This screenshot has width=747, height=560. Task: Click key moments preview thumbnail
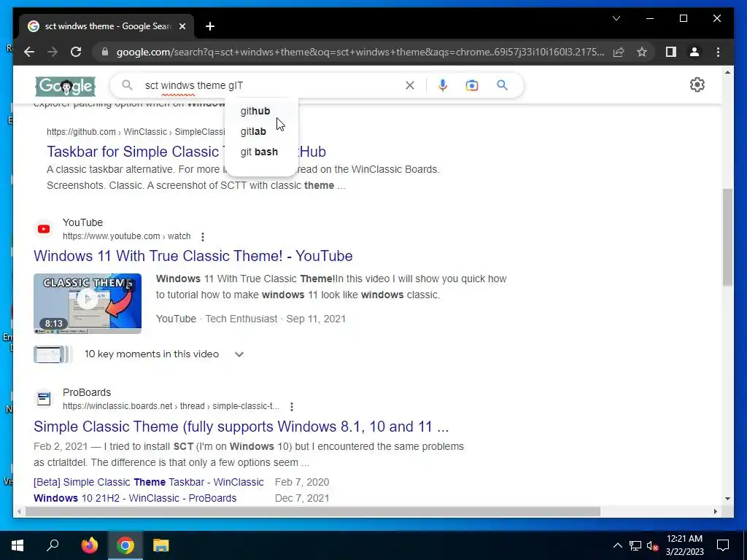(52, 354)
